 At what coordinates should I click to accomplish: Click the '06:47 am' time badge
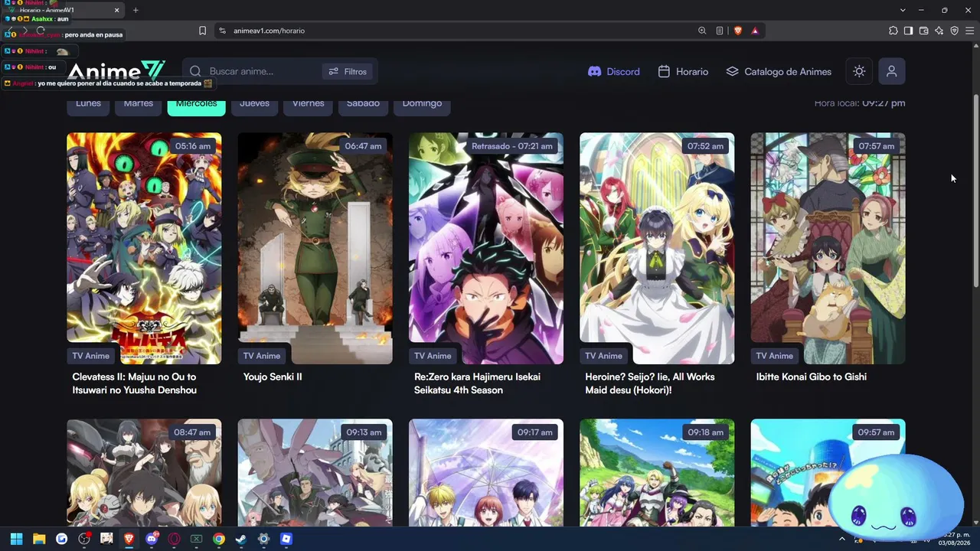point(363,146)
